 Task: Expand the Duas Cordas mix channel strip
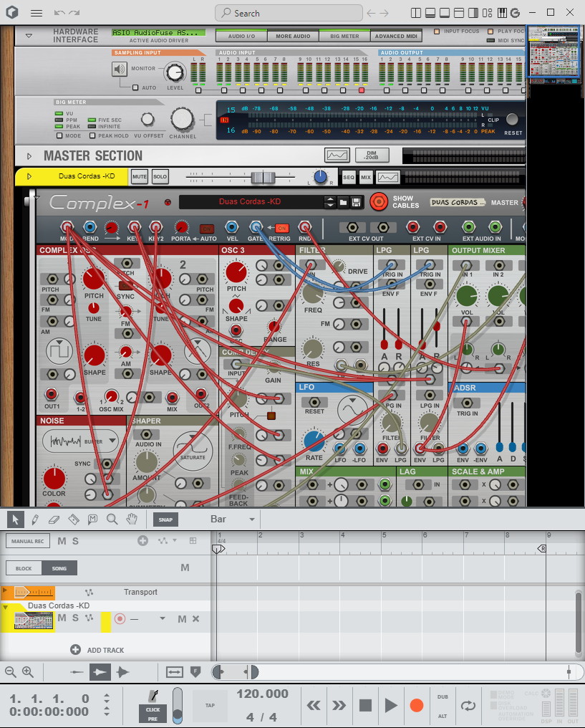coord(29,176)
